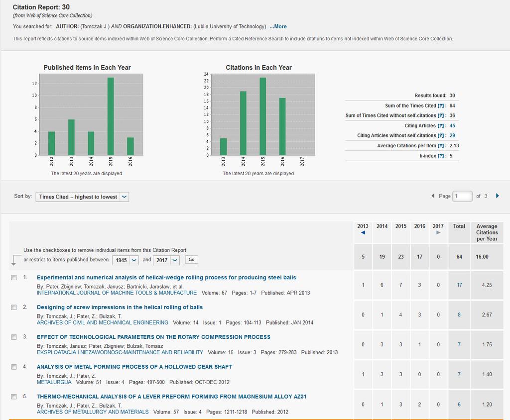
Task: Open the Sort by dropdown
Action: (x=82, y=197)
